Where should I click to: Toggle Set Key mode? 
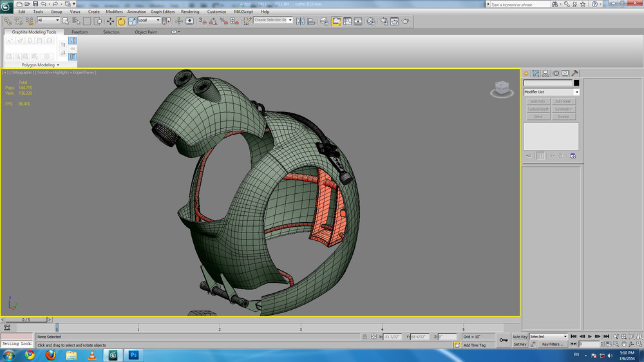pos(520,345)
